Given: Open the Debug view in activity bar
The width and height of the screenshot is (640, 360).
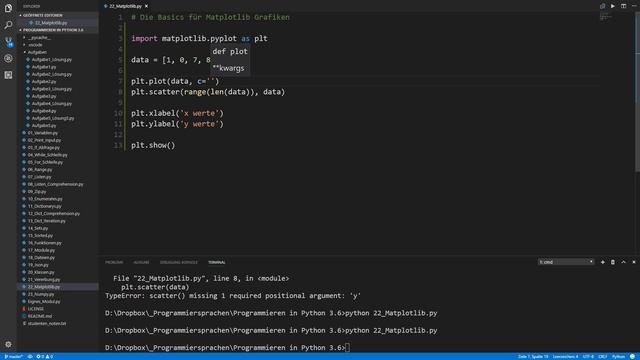Looking at the screenshot, I should (x=8, y=58).
